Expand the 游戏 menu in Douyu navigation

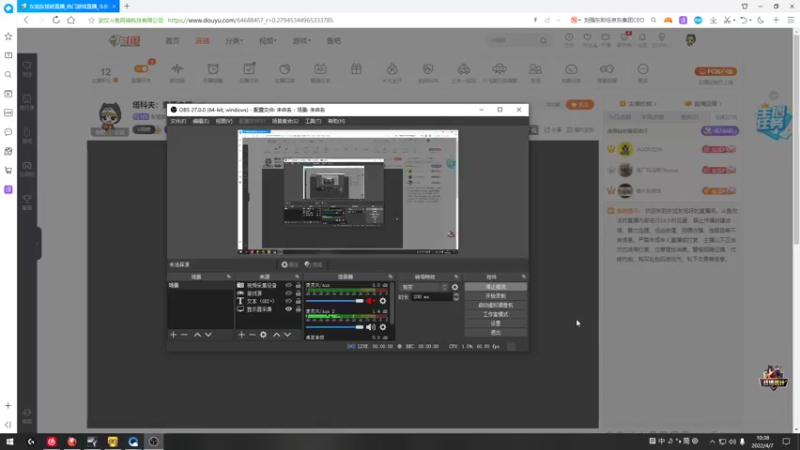301,41
